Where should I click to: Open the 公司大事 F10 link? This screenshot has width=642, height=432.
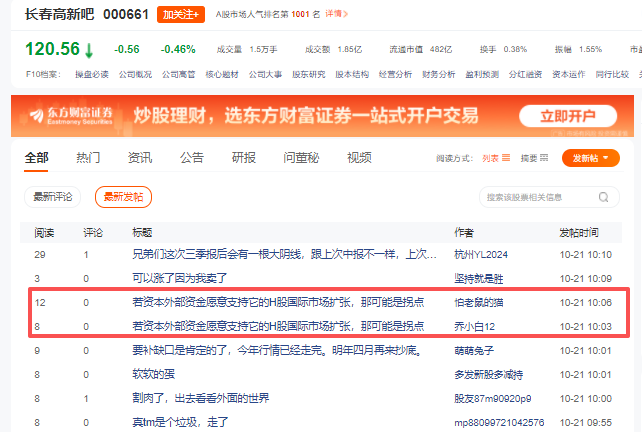(265, 75)
